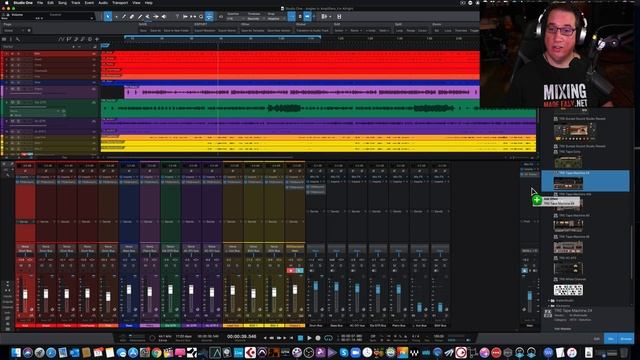
Task: Click the red record-arm button on yellow channel
Action: pos(291,270)
